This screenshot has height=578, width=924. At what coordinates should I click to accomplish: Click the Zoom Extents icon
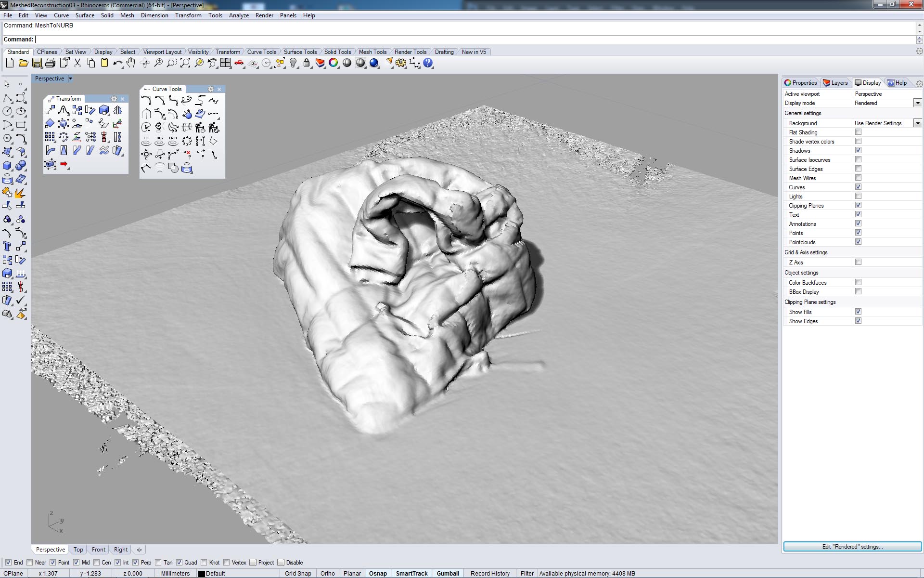185,63
